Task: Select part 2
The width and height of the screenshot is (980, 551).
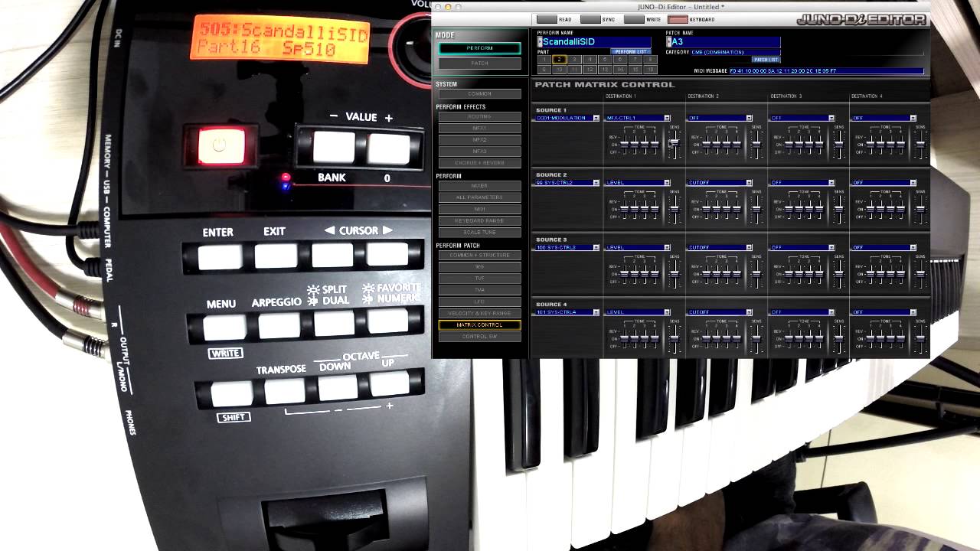Action: (x=559, y=60)
